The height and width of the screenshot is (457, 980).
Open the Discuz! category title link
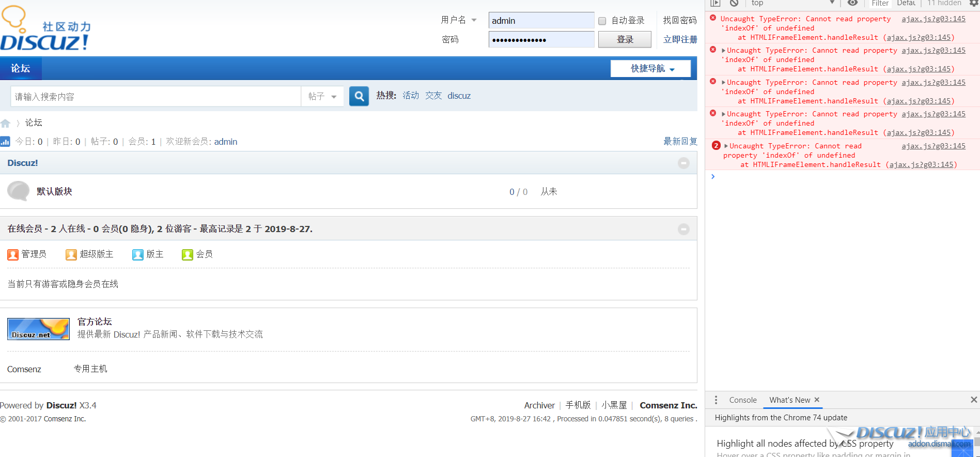[23, 163]
